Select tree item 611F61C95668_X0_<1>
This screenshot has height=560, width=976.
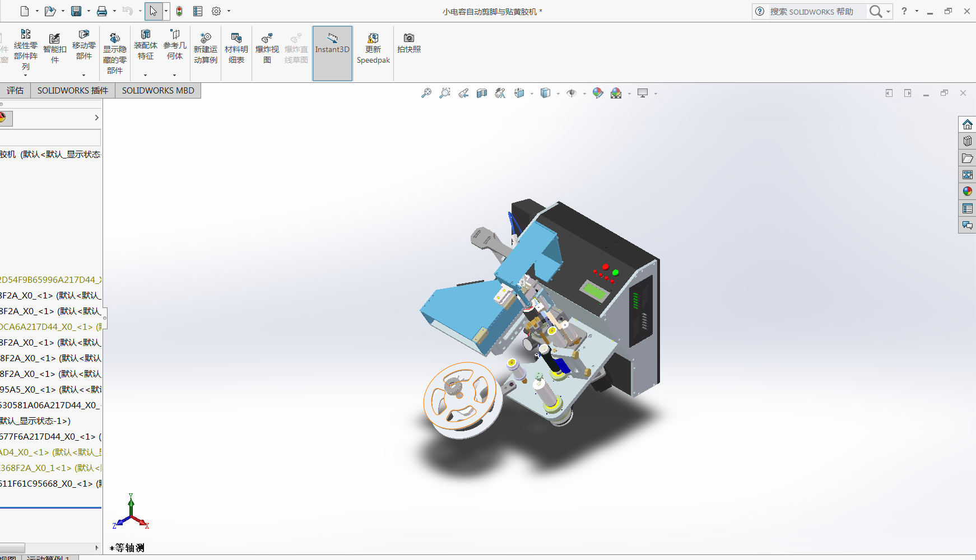(x=51, y=483)
